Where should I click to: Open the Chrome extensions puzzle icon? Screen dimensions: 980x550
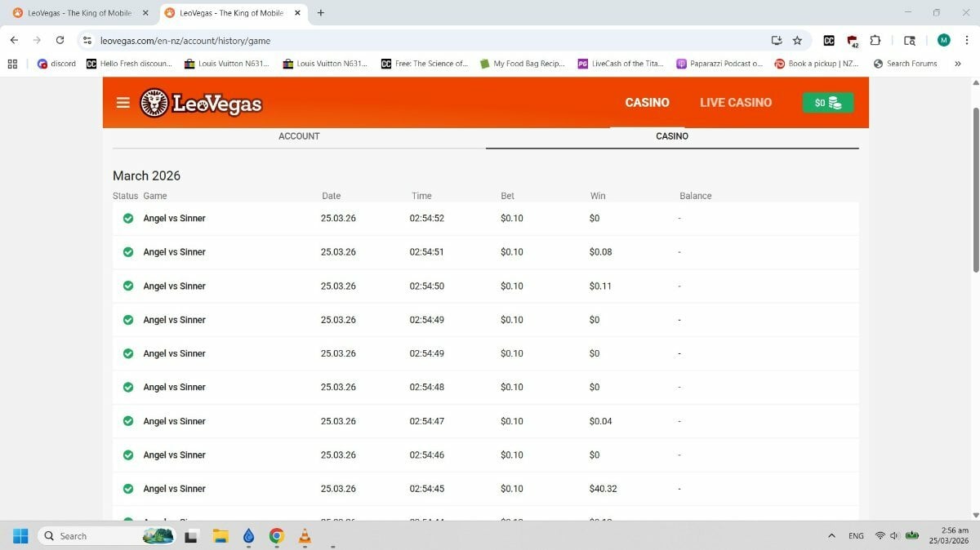875,40
